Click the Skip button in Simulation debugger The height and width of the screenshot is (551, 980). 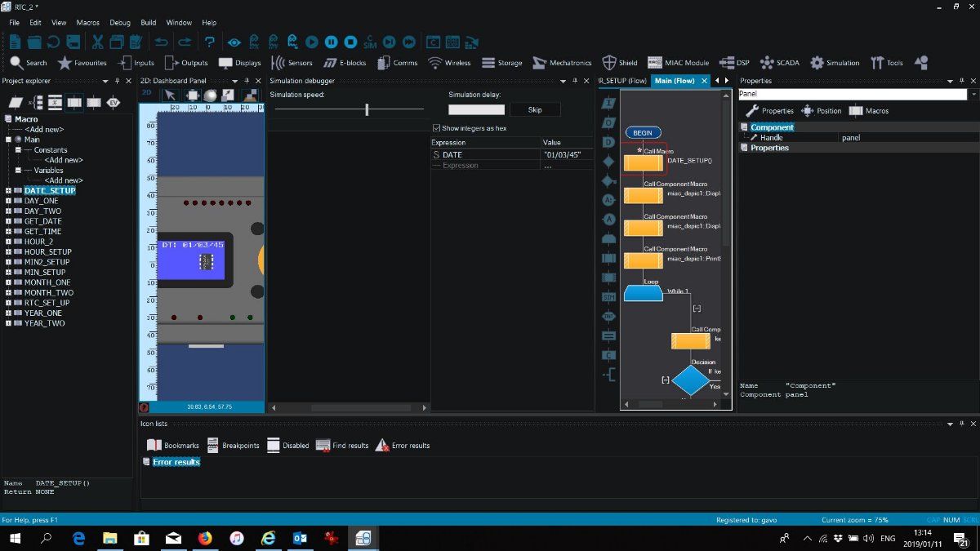(535, 109)
